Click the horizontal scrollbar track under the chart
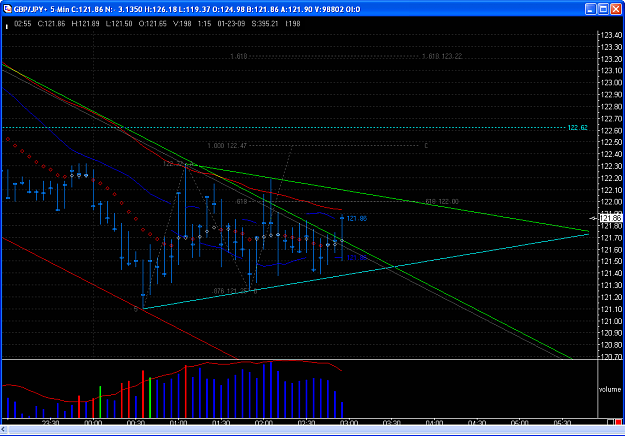Screen dimensions: 625x436 (x=315, y=430)
